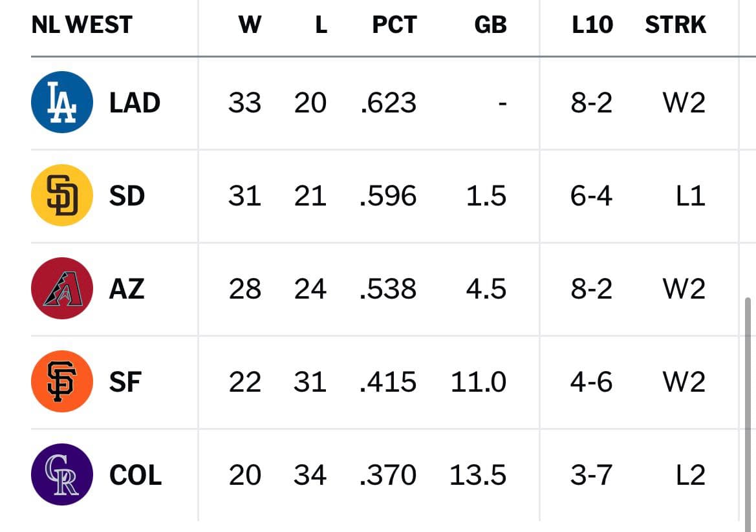Sort standings by L column header
756x532 pixels.
321,25
